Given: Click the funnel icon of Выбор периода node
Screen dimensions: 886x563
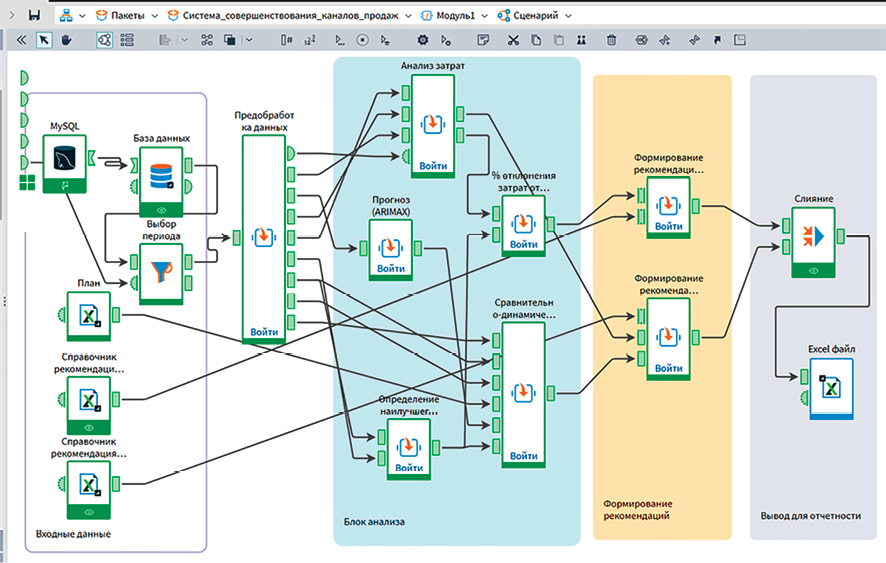Looking at the screenshot, I should [160, 268].
